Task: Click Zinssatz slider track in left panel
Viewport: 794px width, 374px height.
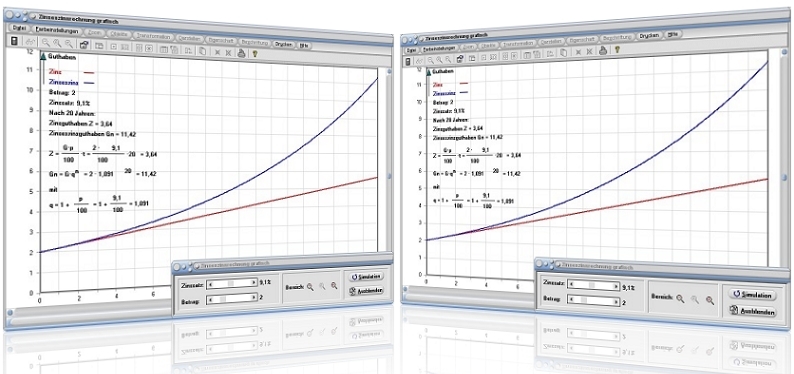Action: click(x=231, y=284)
